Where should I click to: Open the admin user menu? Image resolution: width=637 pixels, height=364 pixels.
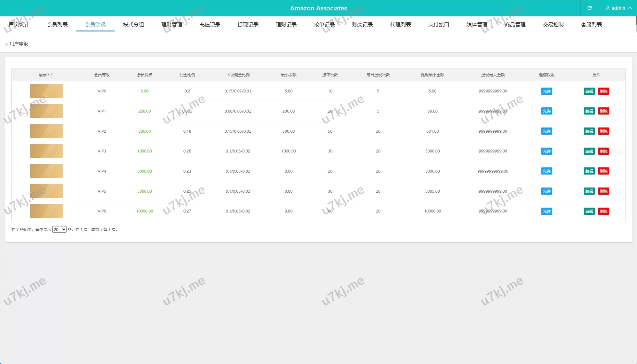tap(618, 8)
